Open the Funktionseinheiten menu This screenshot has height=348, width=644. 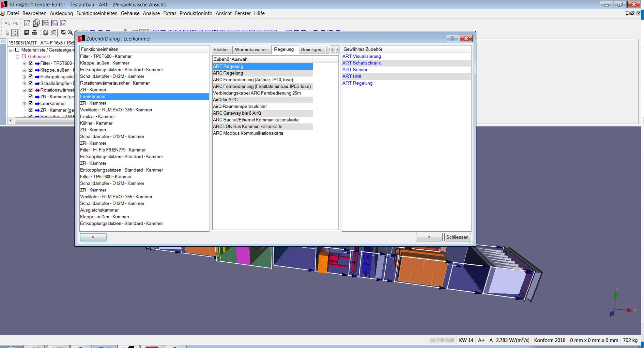(97, 13)
